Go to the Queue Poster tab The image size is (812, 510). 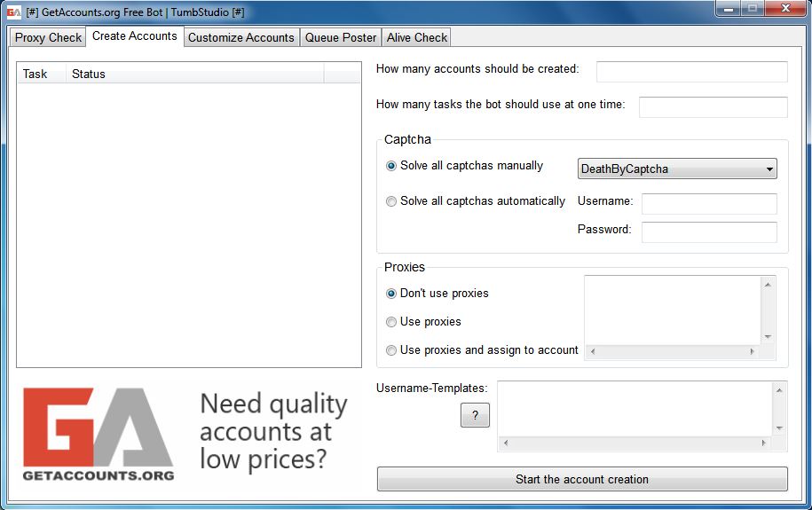(x=340, y=37)
